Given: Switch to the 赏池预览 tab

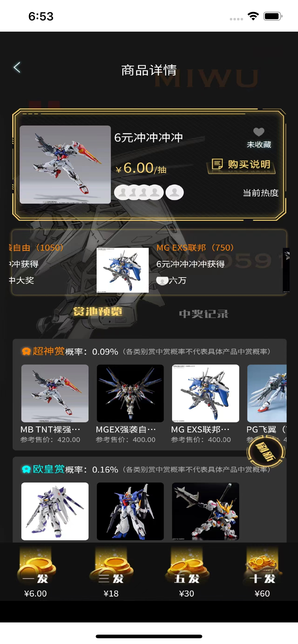Looking at the screenshot, I should coord(98,311).
